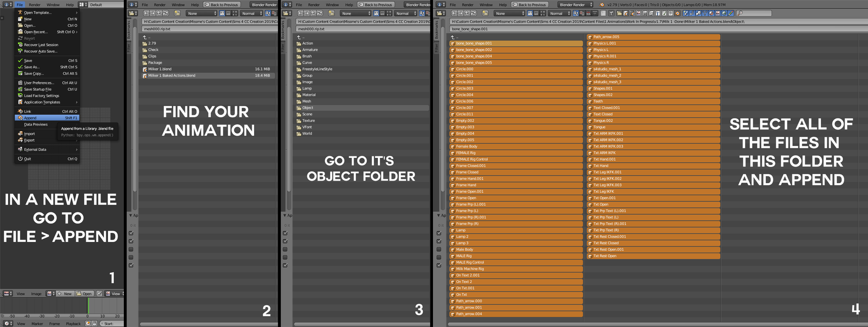Select Milker 1.blend file in panel 2
Viewport: 868px width, 327px height.
point(208,69)
